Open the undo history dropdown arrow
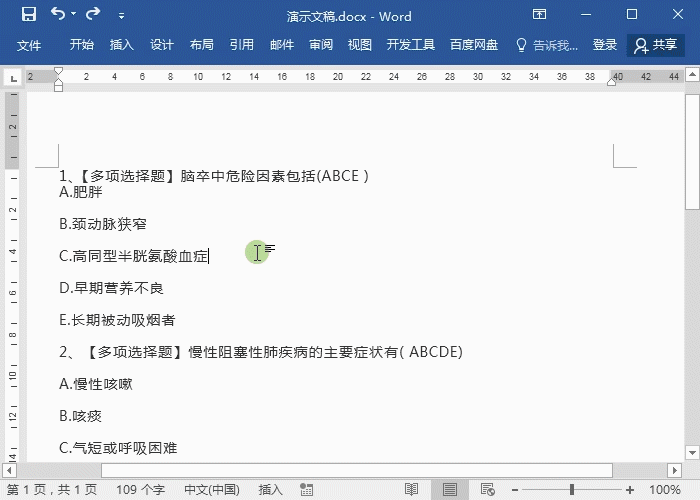This screenshot has width=700, height=500. (x=74, y=14)
